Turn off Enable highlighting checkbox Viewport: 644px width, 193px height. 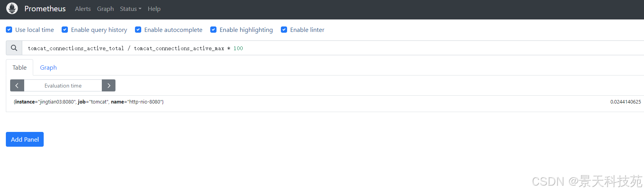tap(213, 30)
